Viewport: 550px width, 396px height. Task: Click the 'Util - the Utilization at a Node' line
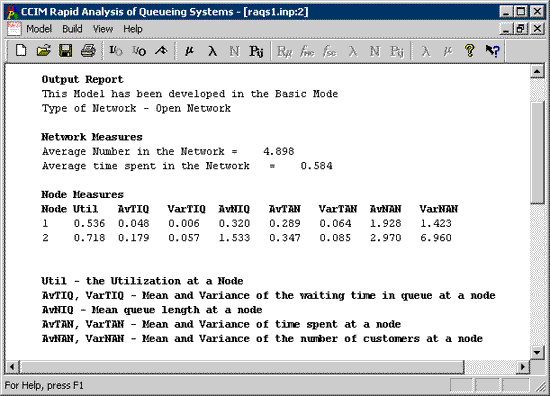142,281
